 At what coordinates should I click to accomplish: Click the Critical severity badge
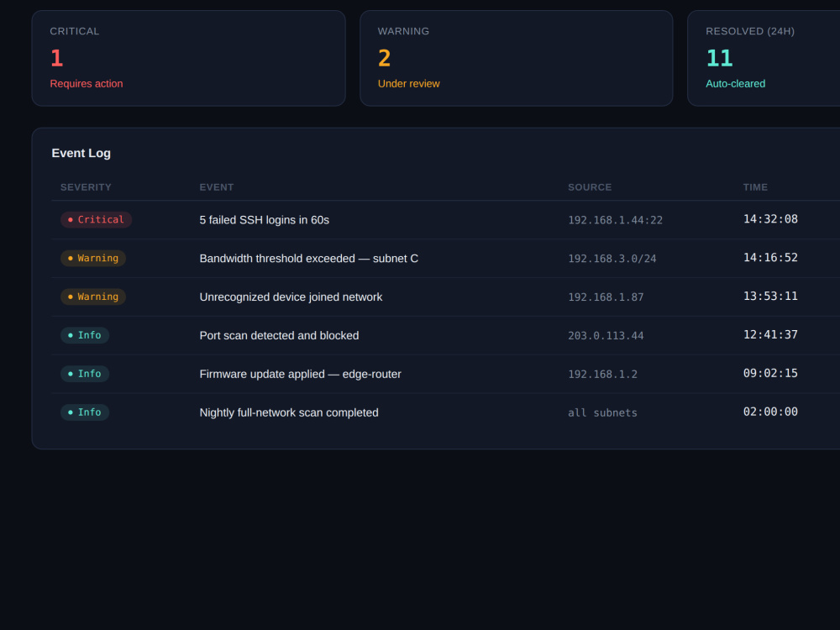point(97,219)
